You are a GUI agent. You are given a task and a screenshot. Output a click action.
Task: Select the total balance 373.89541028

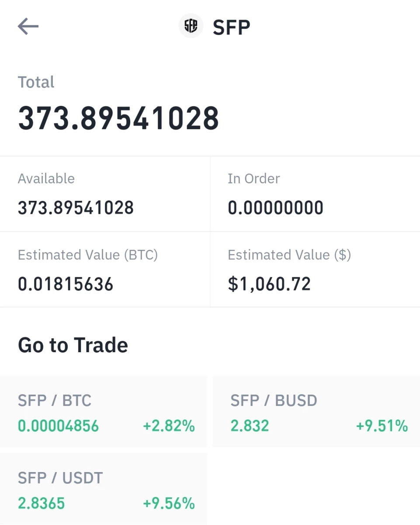pos(118,118)
